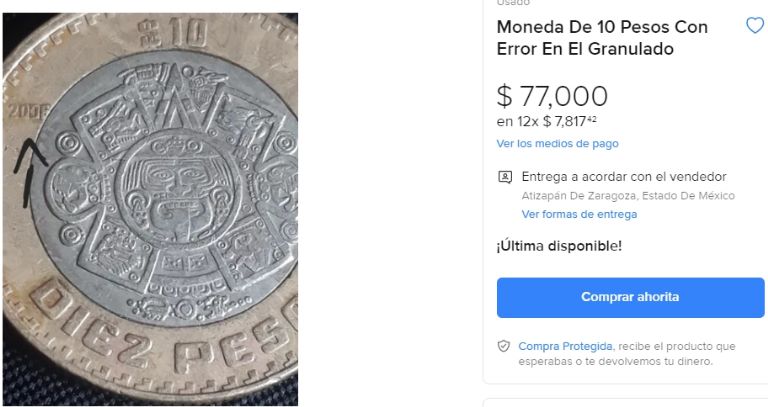Click the 'Usado' condition label

click(x=513, y=3)
